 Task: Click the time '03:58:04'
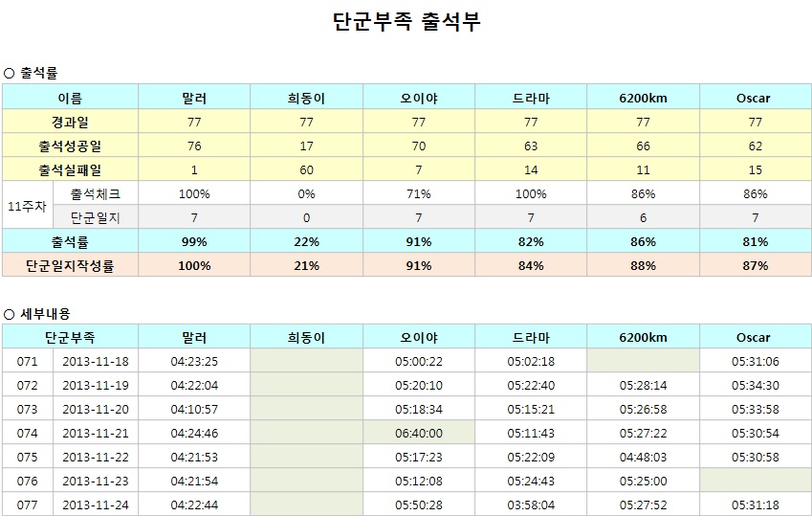(531, 505)
